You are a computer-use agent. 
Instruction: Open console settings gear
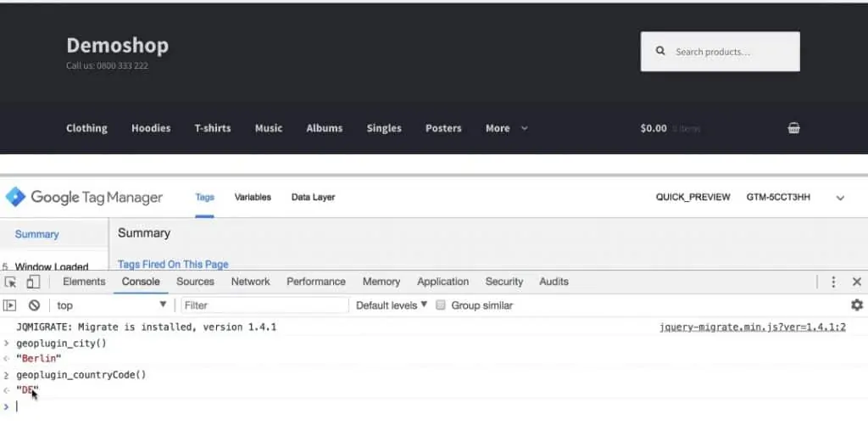pos(857,305)
